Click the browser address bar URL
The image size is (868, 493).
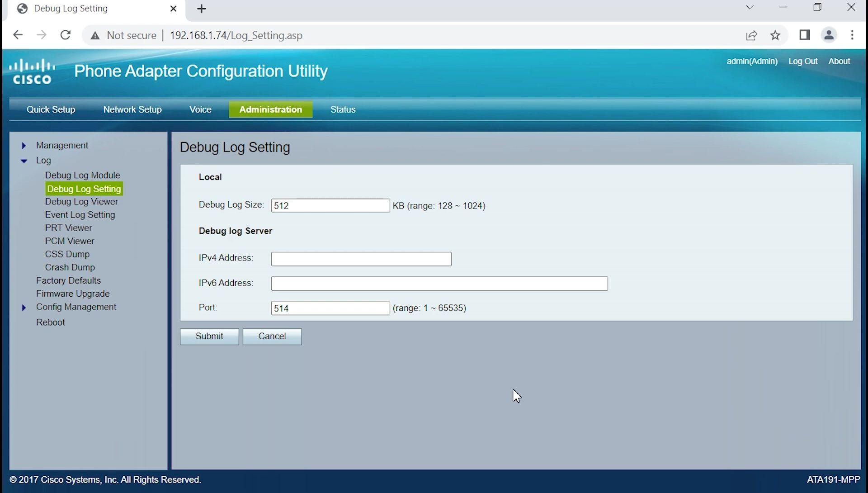(x=236, y=35)
